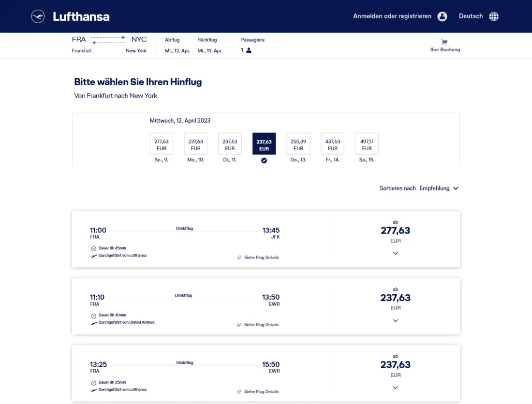Click details icon for 11:10 flight
The image size is (532, 404).
pos(239,325)
